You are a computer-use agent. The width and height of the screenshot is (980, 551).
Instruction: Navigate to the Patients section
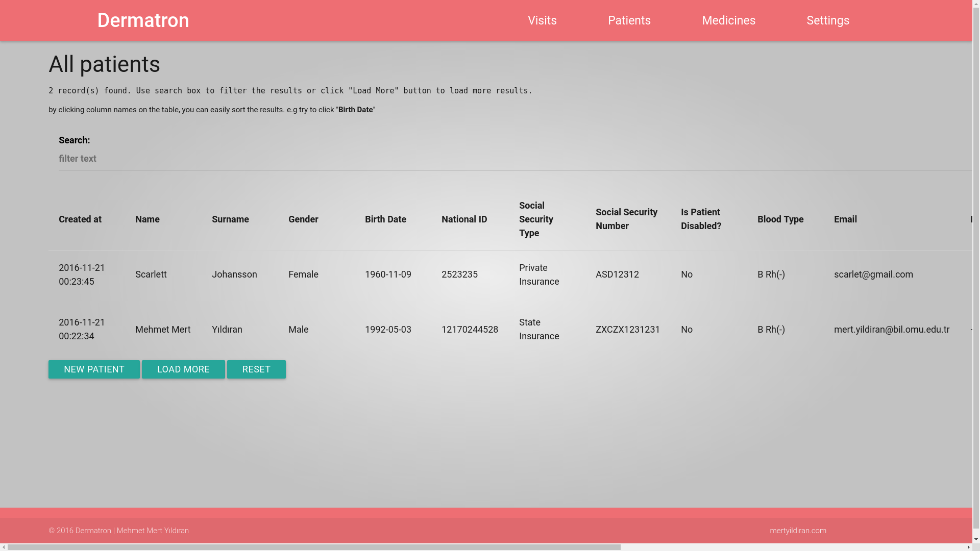pos(629,20)
